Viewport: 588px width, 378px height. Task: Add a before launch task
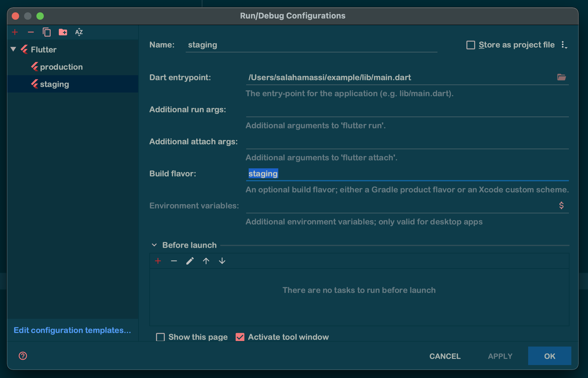158,261
